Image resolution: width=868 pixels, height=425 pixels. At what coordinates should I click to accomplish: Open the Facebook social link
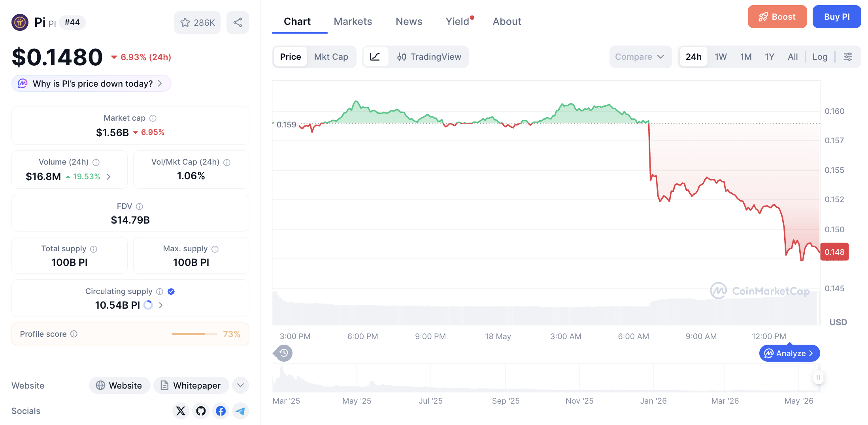[x=221, y=411]
